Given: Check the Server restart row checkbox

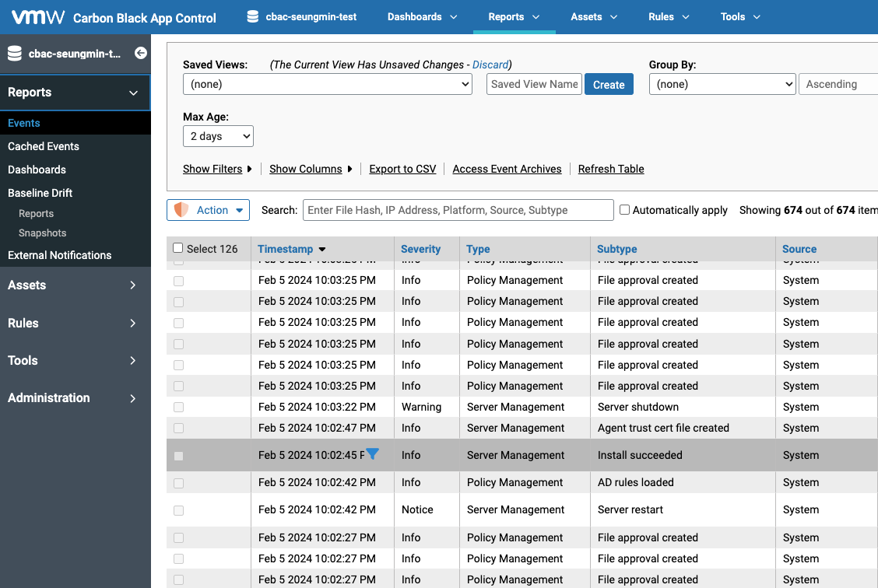Looking at the screenshot, I should tap(178, 510).
